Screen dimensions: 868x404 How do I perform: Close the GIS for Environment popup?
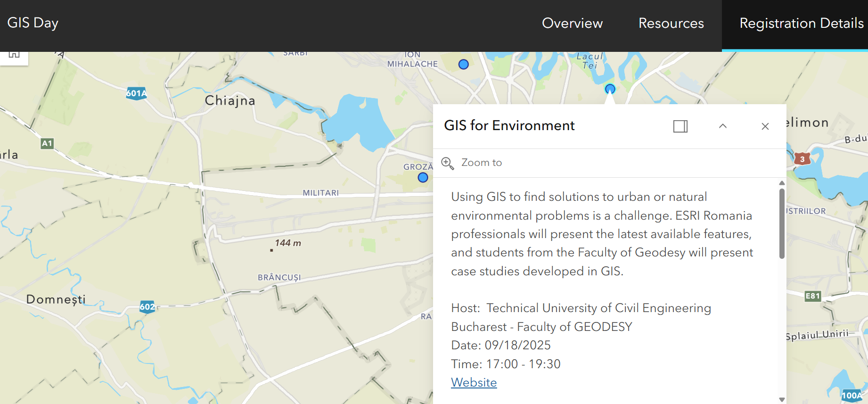765,126
